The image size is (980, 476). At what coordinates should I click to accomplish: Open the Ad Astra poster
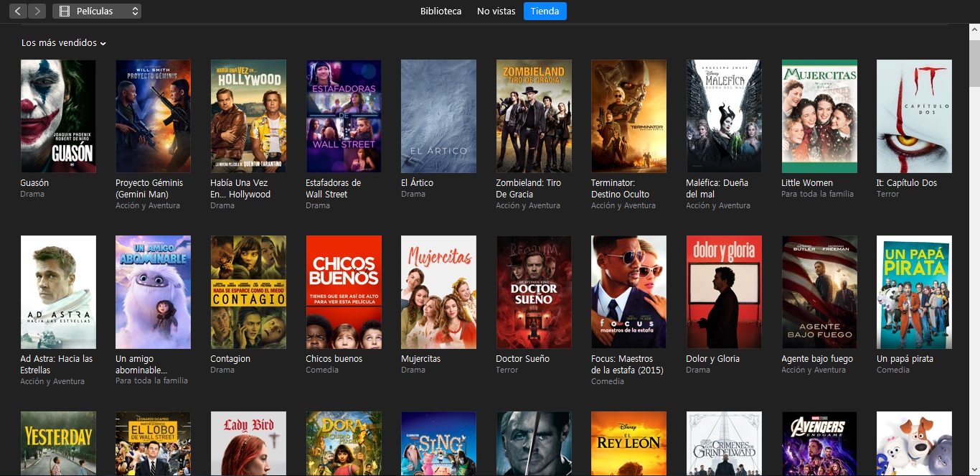point(58,292)
